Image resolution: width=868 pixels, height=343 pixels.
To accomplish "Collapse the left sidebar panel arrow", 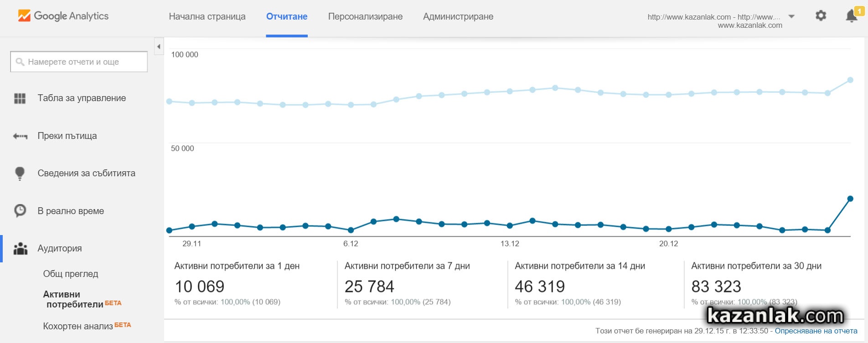I will click(x=159, y=46).
